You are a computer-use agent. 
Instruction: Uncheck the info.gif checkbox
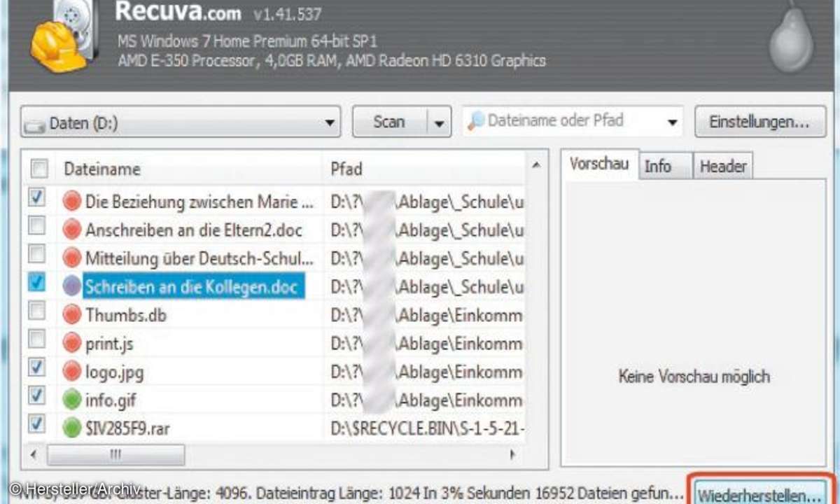[x=37, y=395]
